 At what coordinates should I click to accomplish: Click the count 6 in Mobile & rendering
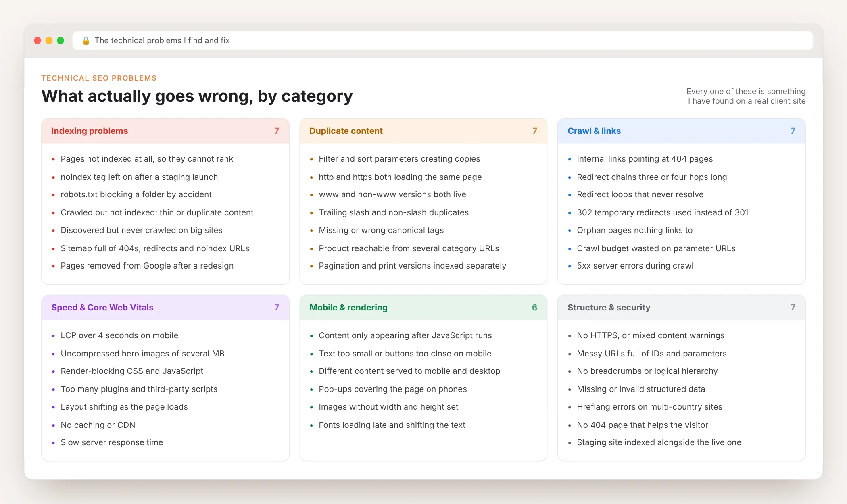pyautogui.click(x=534, y=307)
